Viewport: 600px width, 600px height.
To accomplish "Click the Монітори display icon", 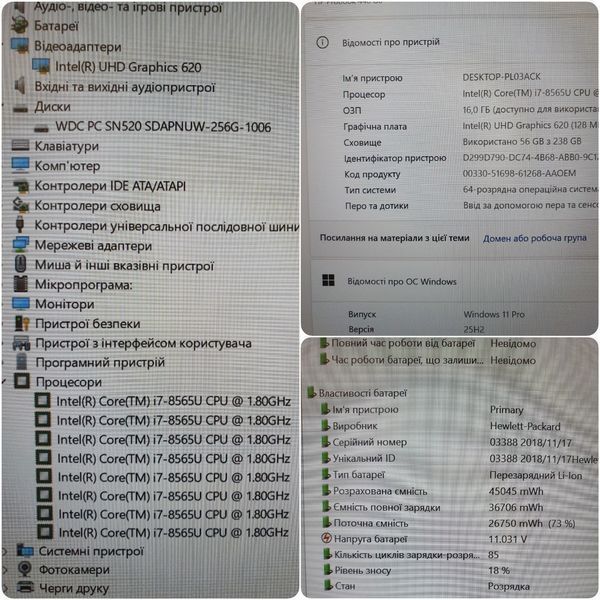I will point(21,303).
